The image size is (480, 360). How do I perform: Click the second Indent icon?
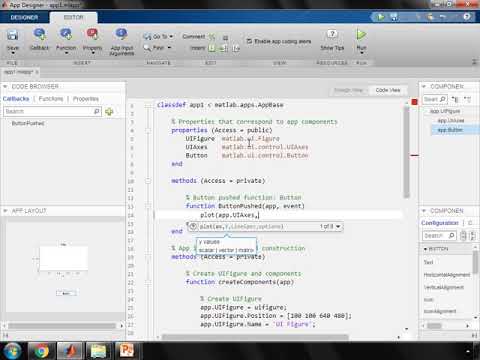tap(224, 48)
